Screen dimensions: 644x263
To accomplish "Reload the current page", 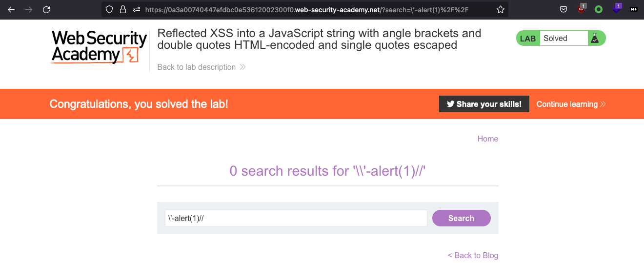I will click(46, 9).
